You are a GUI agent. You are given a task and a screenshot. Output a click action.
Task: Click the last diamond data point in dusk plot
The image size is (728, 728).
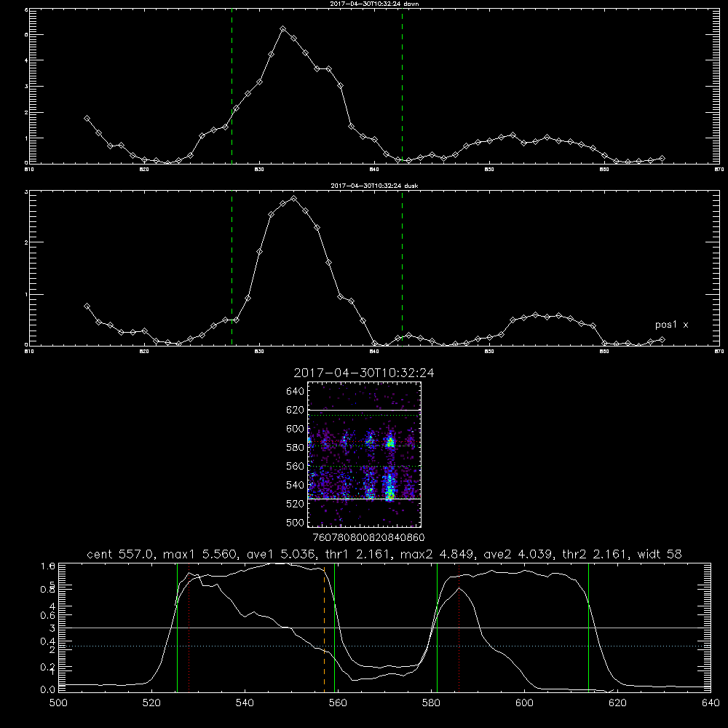(x=662, y=340)
